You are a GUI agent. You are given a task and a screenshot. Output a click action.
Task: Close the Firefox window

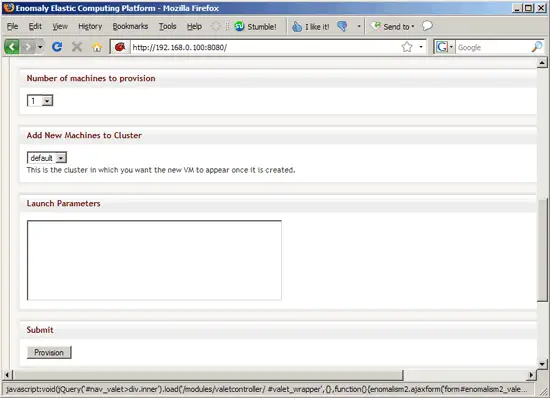[x=541, y=8]
